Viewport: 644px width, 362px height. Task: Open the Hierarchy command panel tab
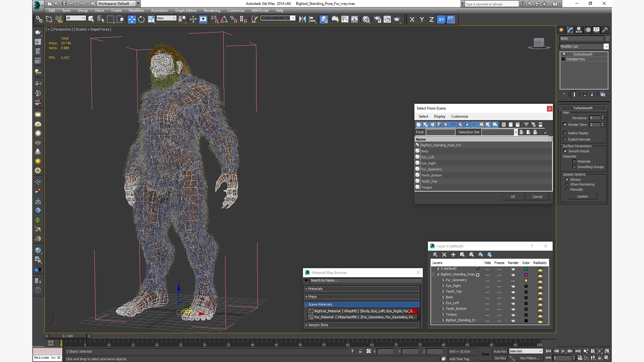point(579,30)
